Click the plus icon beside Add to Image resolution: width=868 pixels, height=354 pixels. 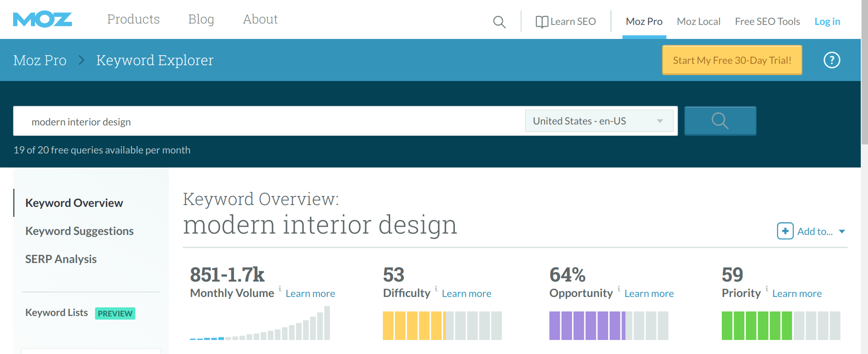coord(785,231)
